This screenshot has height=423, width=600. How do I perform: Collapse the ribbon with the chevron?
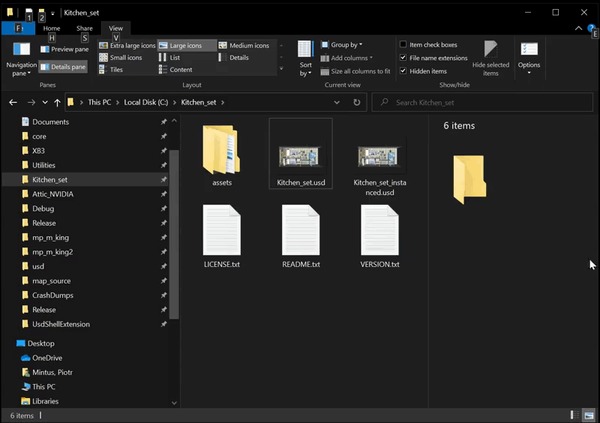pyautogui.click(x=578, y=28)
